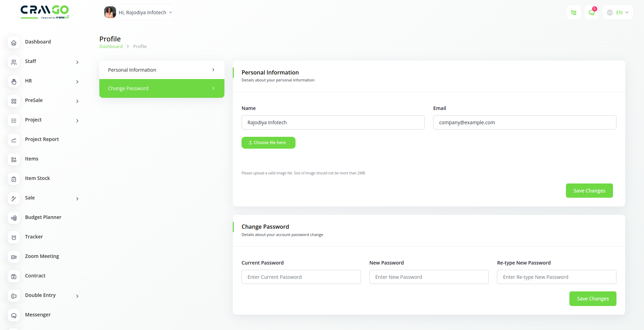The height and width of the screenshot is (330, 644).
Task: Expand the Staff submenu chevron
Action: click(77, 62)
